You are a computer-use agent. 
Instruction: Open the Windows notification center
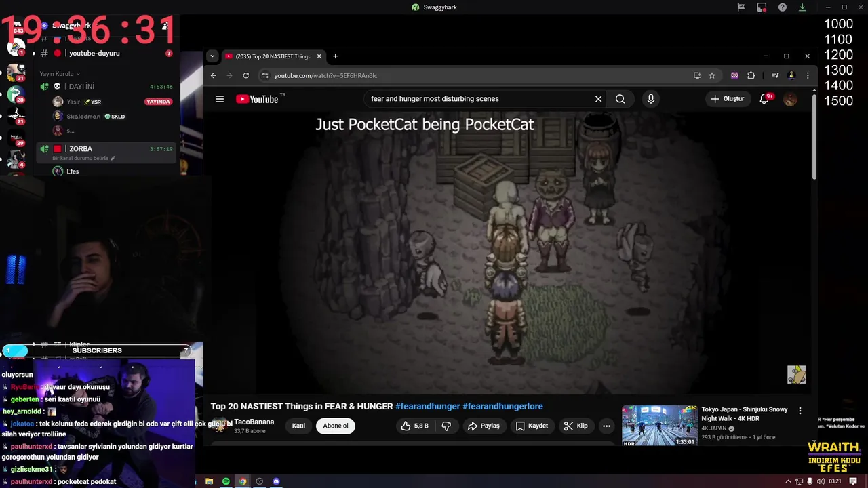pos(853,481)
